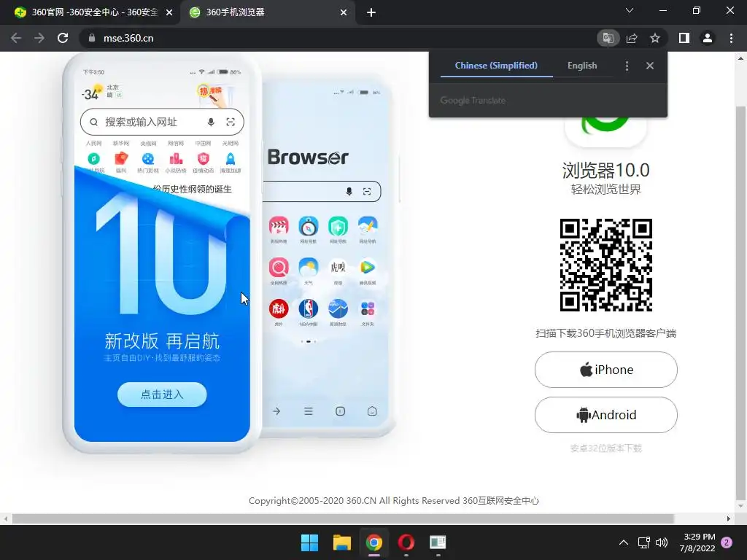Viewport: 747px width, 560px height.
Task: Click the 虎嗅 icon on second phone
Action: tap(338, 267)
